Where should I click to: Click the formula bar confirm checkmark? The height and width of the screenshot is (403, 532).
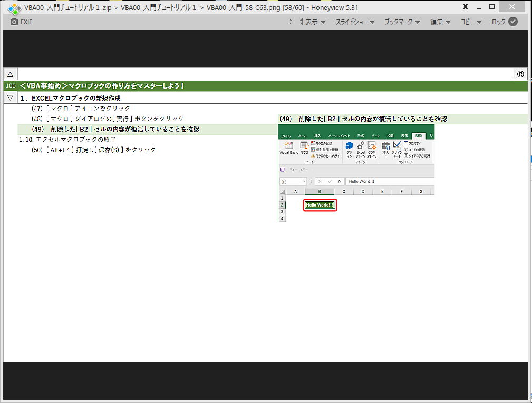(x=330, y=182)
